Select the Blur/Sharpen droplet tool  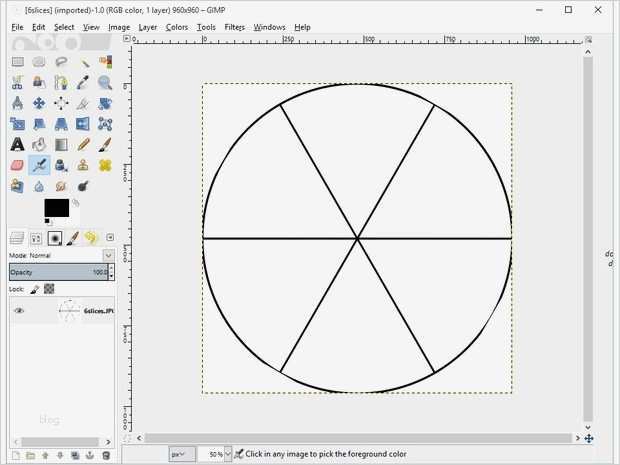[x=39, y=186]
